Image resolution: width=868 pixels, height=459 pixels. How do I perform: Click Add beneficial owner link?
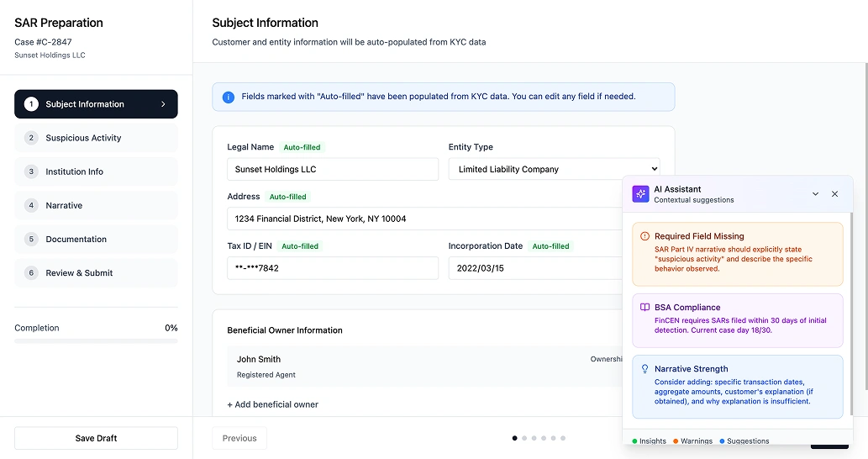273,404
